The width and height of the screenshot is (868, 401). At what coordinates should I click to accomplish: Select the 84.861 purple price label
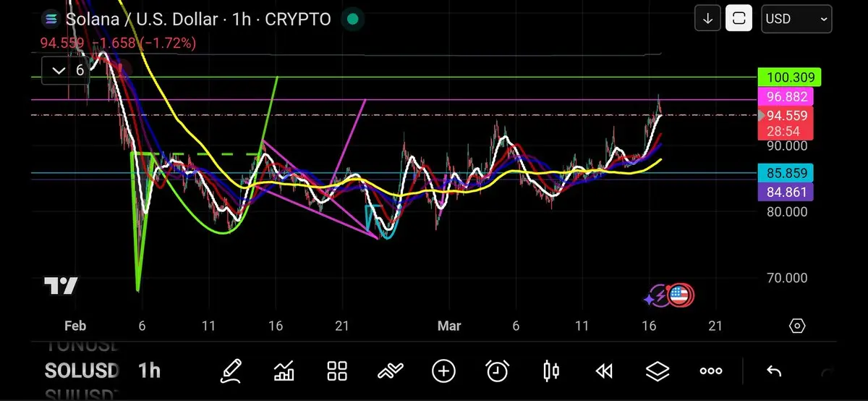point(786,193)
